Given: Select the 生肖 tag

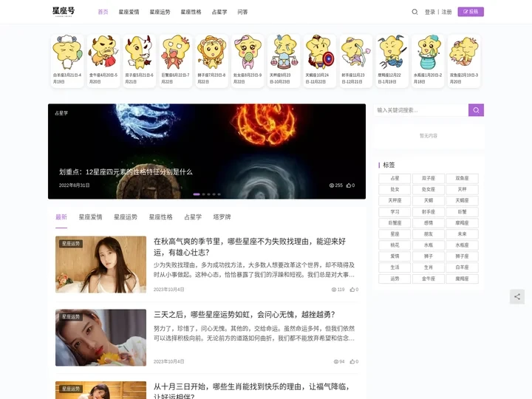Looking at the screenshot, I should click(429, 267).
